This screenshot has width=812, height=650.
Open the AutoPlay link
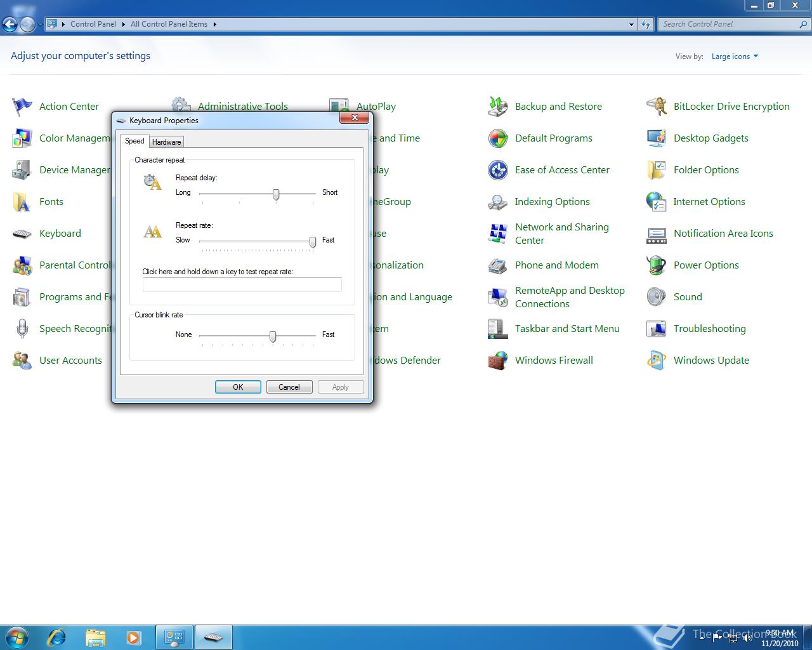[376, 107]
